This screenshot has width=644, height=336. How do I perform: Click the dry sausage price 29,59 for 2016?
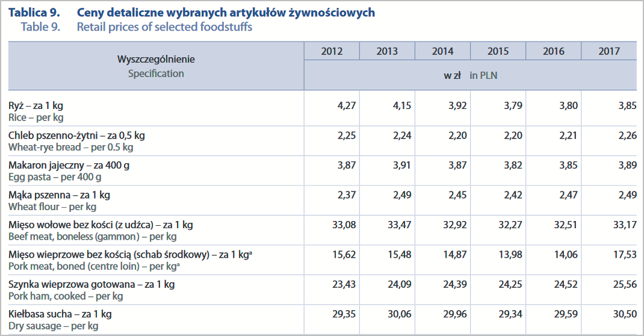click(566, 314)
